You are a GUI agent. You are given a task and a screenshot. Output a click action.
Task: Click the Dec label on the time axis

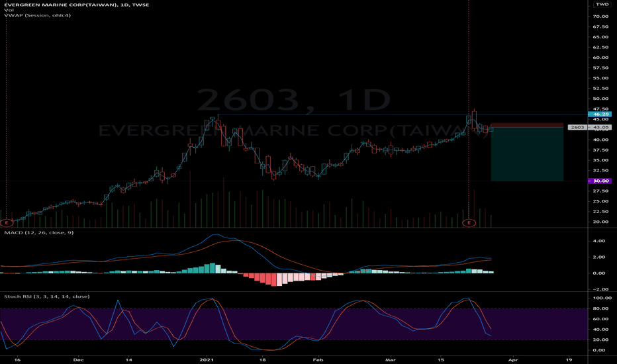pos(78,359)
